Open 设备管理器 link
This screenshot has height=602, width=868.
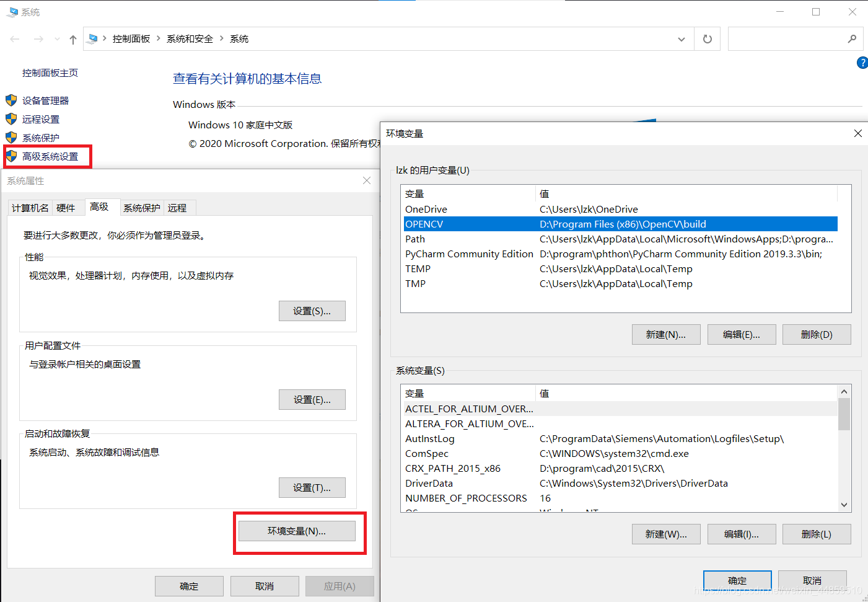click(x=45, y=101)
